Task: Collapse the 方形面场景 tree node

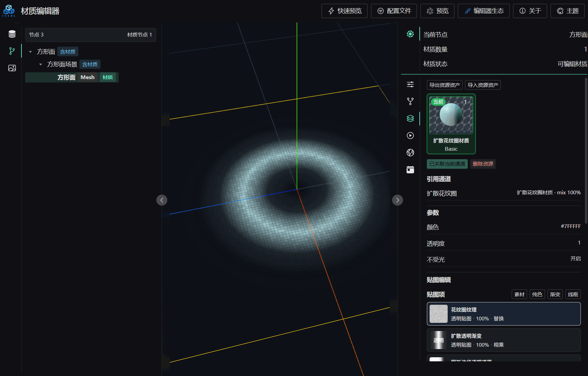Action: (41, 64)
